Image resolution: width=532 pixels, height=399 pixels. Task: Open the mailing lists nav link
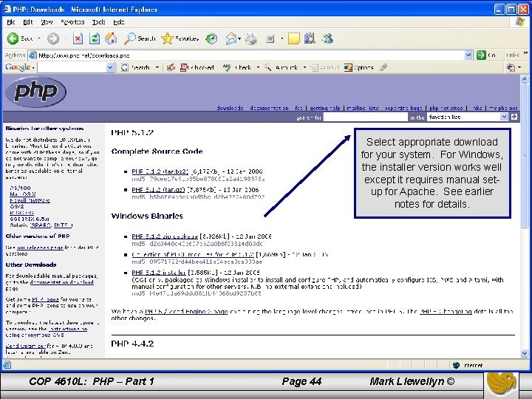(362, 108)
